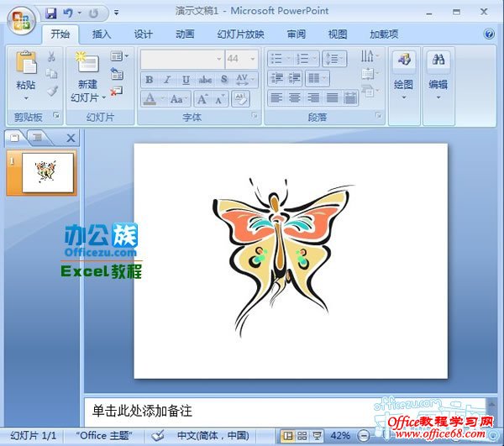Open the Customize Quick Access Toolbar arrow
The height and width of the screenshot is (446, 504).
117,13
